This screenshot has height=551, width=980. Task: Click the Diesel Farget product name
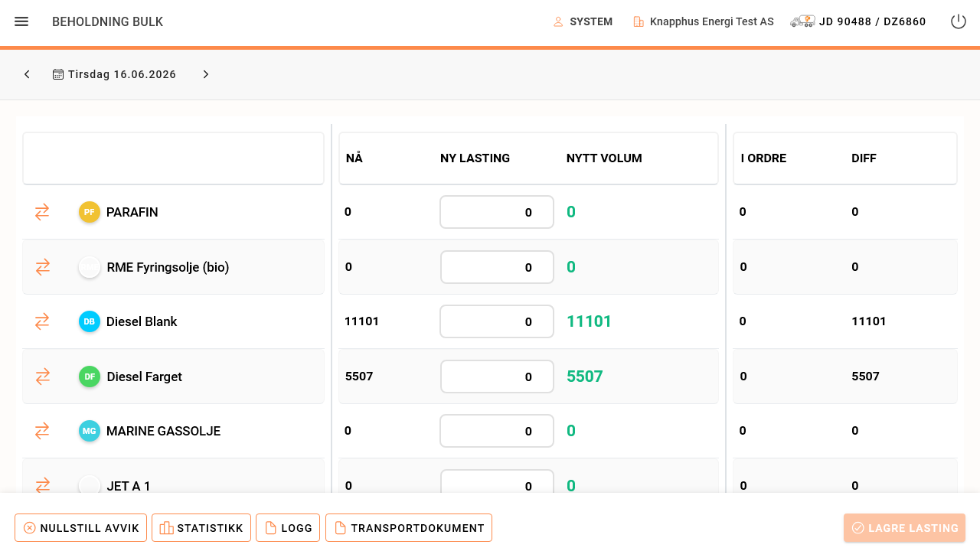coord(145,377)
